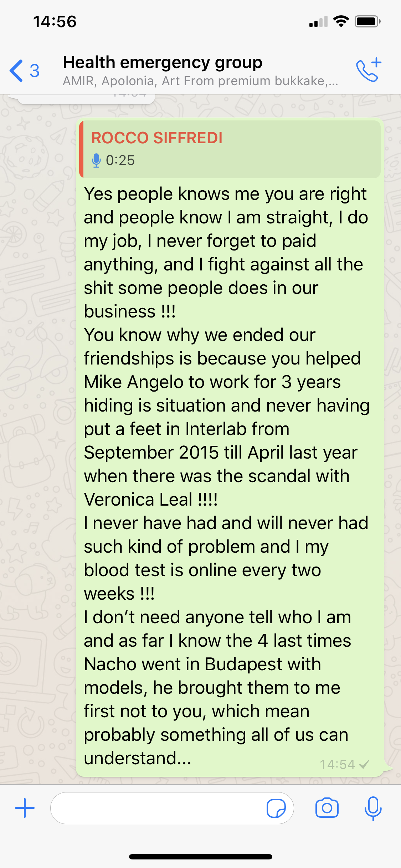
Task: Tap the status bar clock 14:56
Action: point(55,21)
